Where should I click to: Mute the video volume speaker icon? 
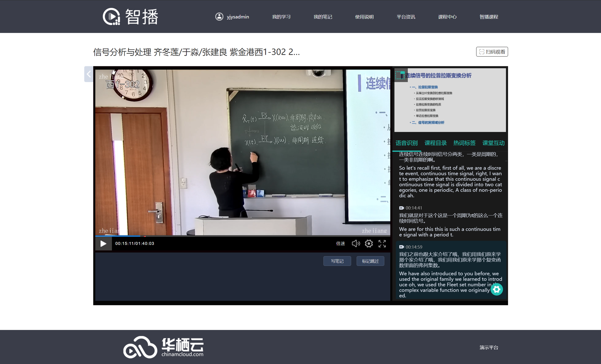[x=356, y=244]
